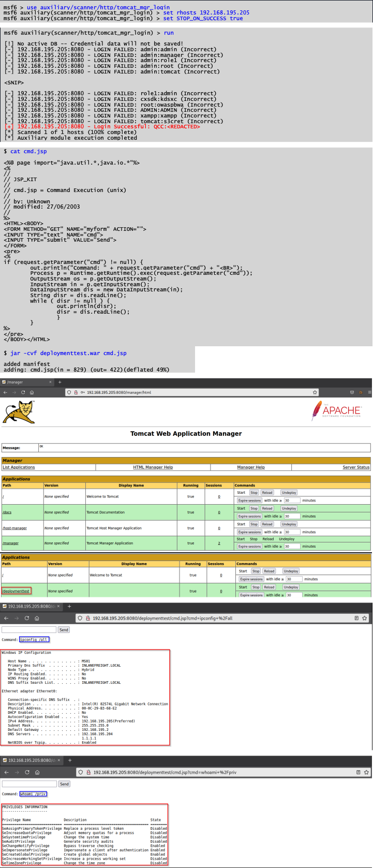The height and width of the screenshot is (868, 373).
Task: Open new tab in the whoami browser window
Action: [x=69, y=760]
